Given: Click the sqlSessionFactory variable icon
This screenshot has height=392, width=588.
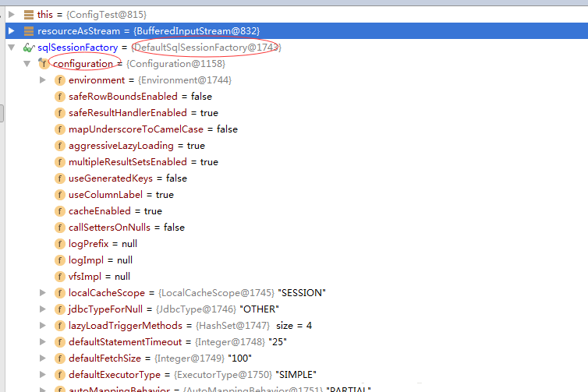Looking at the screenshot, I should (x=29, y=48).
